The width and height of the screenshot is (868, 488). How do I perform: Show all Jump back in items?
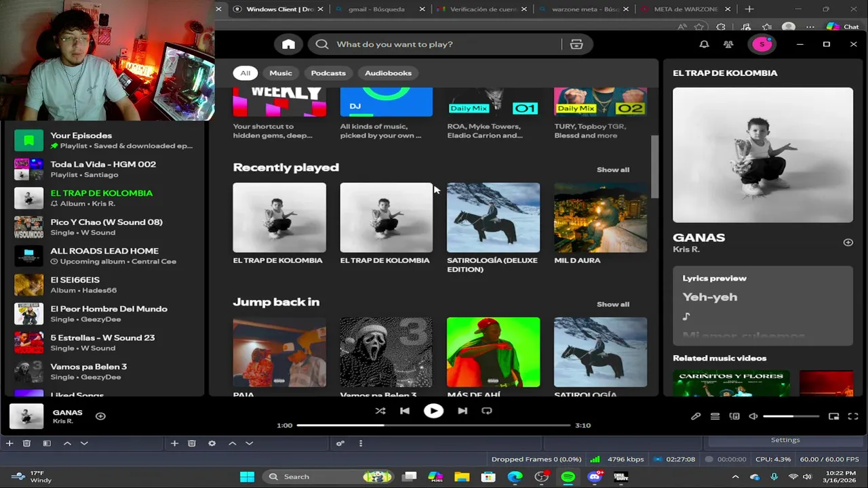[x=613, y=304]
